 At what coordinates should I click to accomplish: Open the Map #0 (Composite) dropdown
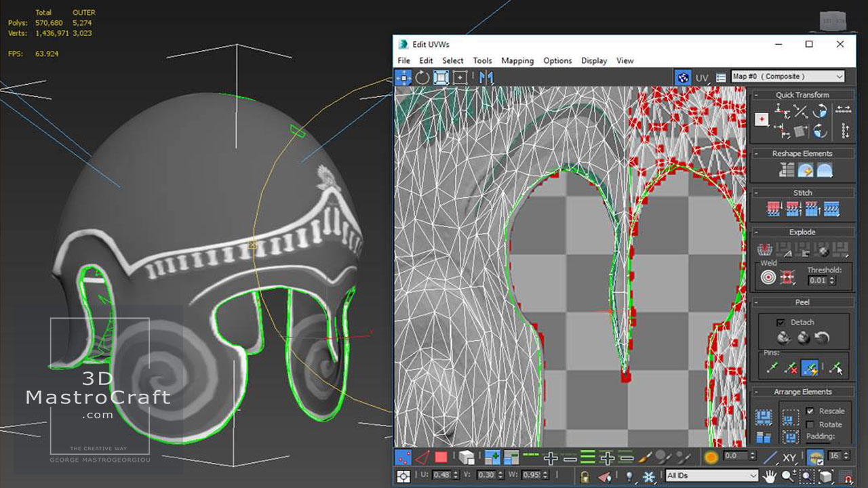(788, 77)
